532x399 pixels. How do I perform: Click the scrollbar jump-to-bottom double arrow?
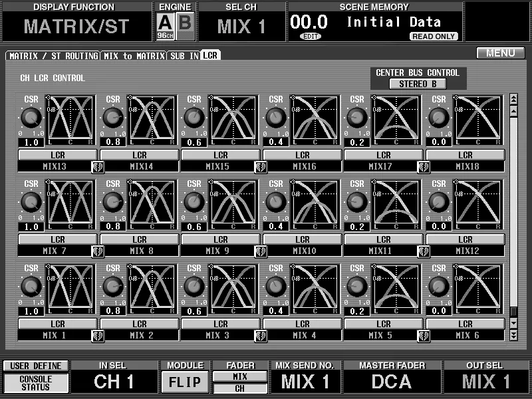click(x=513, y=336)
